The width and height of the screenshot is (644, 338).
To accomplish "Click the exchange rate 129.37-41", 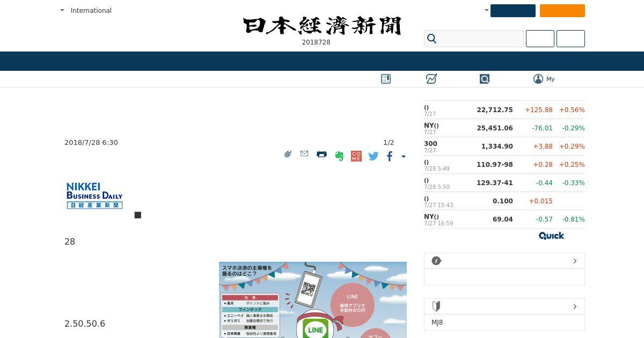I will pyautogui.click(x=495, y=182).
